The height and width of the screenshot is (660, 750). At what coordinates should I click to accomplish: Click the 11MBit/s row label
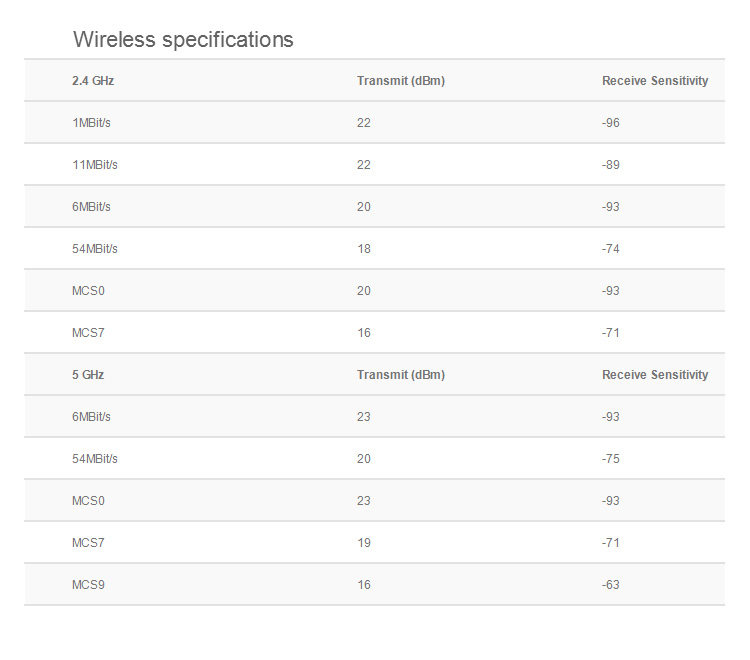[95, 165]
